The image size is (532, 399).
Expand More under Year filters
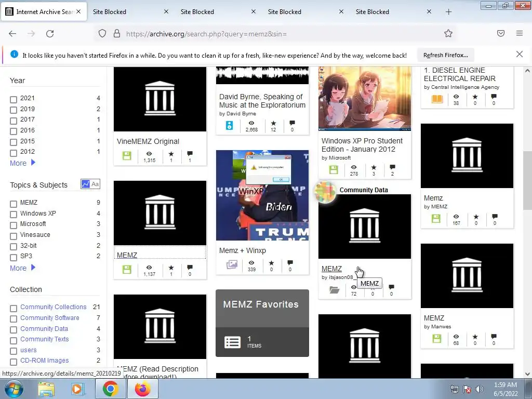(22, 163)
